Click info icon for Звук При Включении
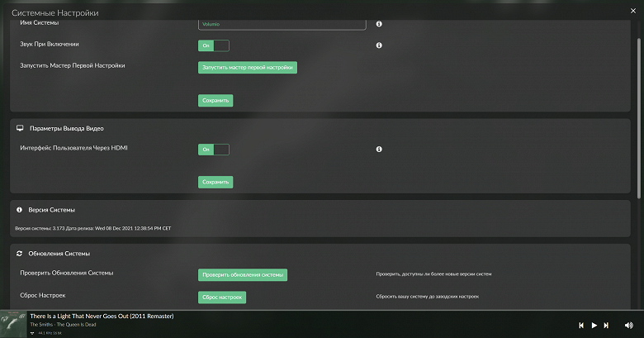Viewport: 644px width, 338px height. coord(379,45)
